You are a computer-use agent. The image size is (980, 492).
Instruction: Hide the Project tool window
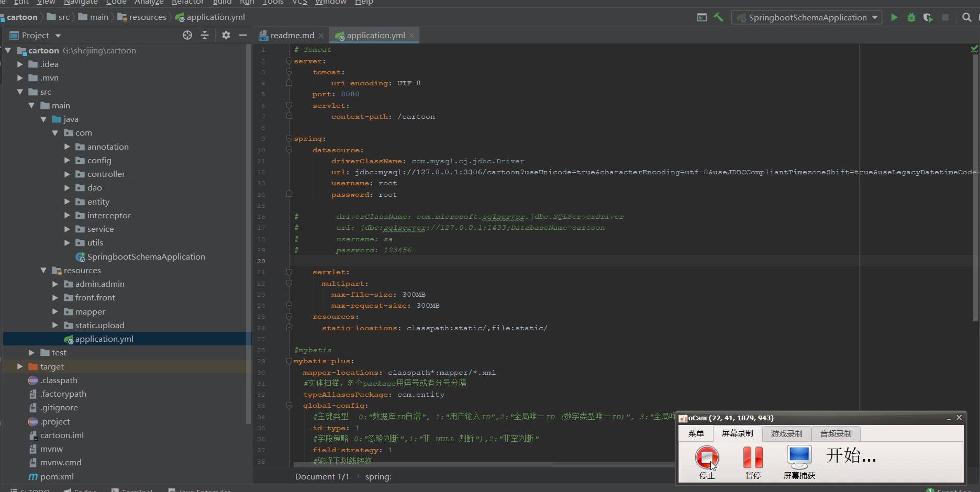click(243, 35)
